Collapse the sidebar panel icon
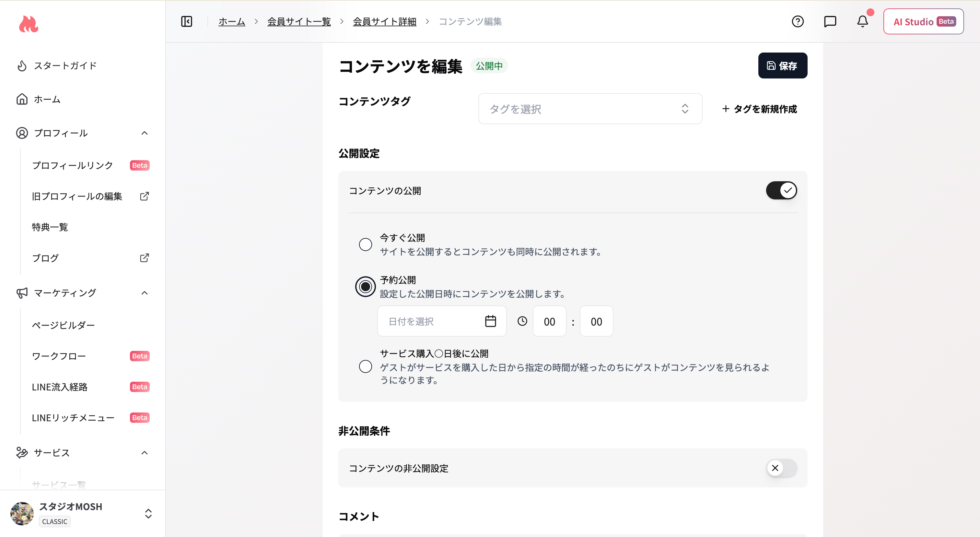This screenshot has height=537, width=980. (x=187, y=21)
